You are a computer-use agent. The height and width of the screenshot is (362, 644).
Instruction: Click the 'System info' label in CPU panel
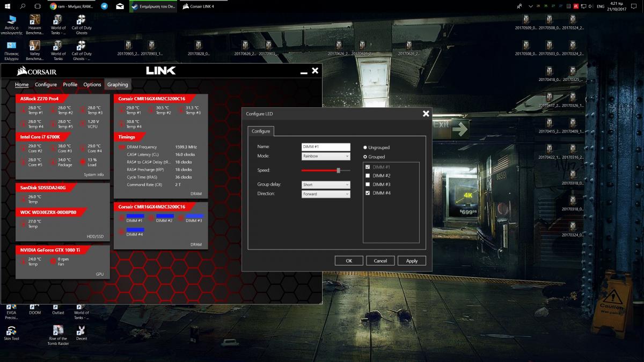pyautogui.click(x=94, y=175)
